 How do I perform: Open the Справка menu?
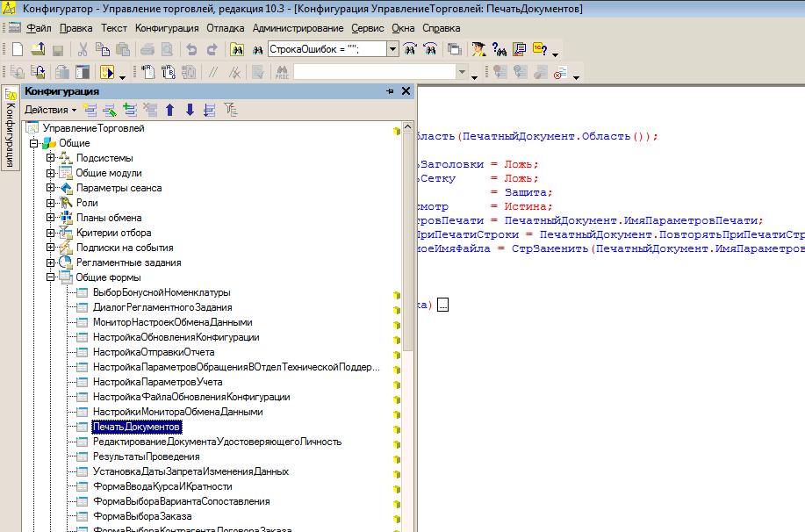(441, 28)
